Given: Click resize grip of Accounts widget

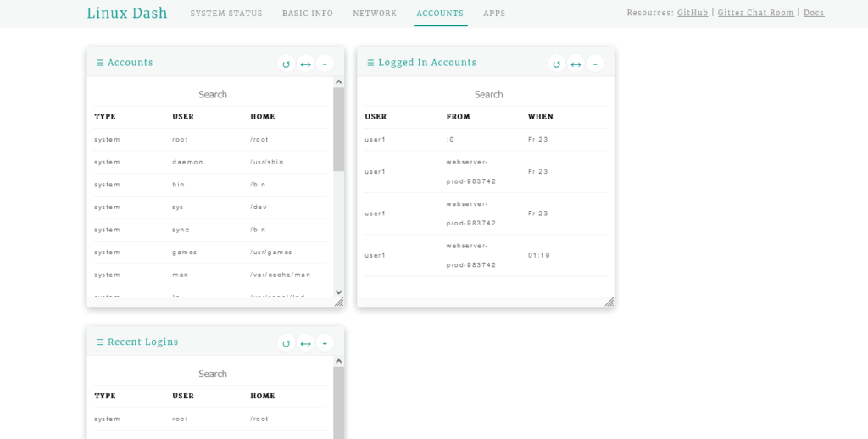Looking at the screenshot, I should click(339, 302).
